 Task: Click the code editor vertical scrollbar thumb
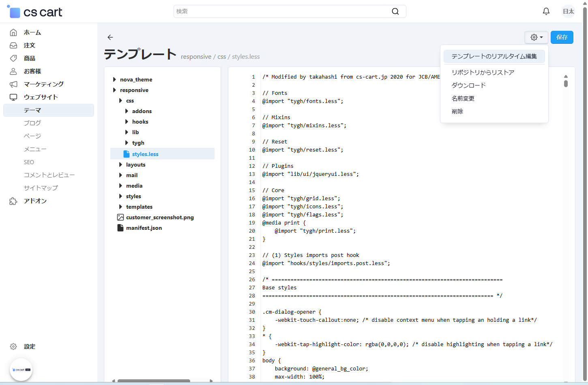[x=566, y=83]
